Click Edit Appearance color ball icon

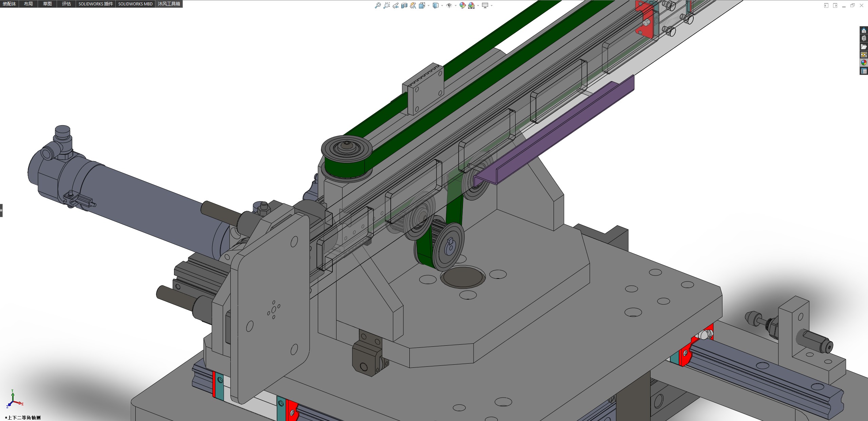click(x=462, y=5)
